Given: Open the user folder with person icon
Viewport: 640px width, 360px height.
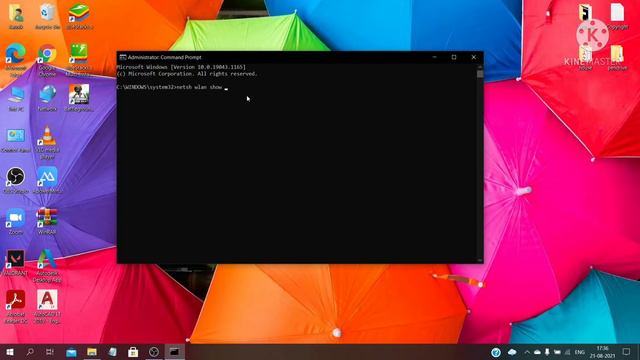Looking at the screenshot, I should tap(16, 16).
